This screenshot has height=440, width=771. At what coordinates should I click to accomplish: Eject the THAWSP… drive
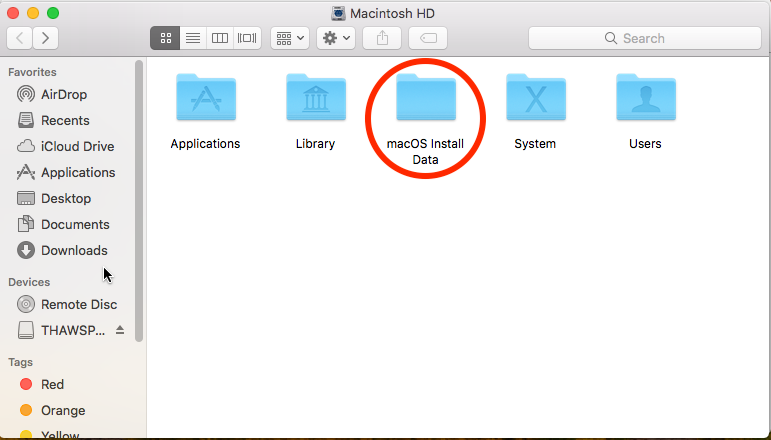tap(120, 330)
